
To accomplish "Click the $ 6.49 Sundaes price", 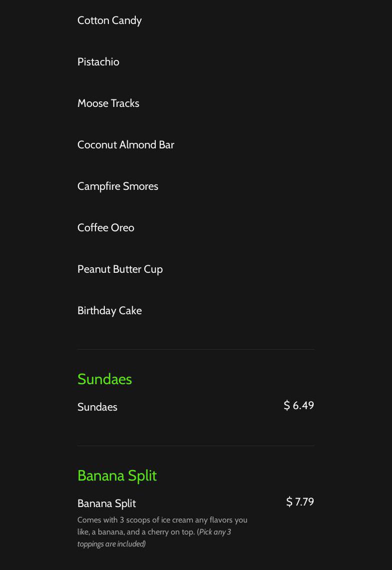I will (299, 405).
